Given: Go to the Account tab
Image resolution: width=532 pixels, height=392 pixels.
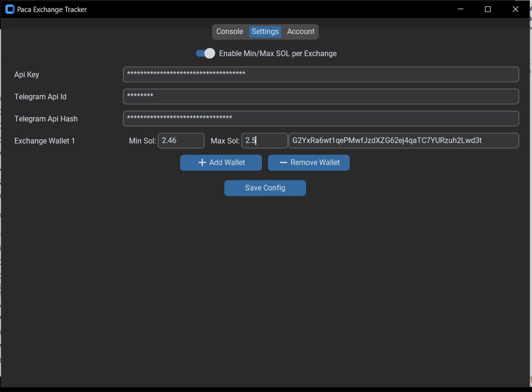Looking at the screenshot, I should click(301, 31).
